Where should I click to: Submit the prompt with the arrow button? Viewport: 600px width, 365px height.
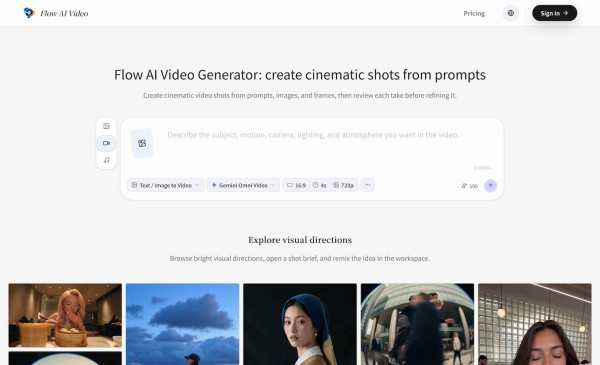[x=491, y=186]
